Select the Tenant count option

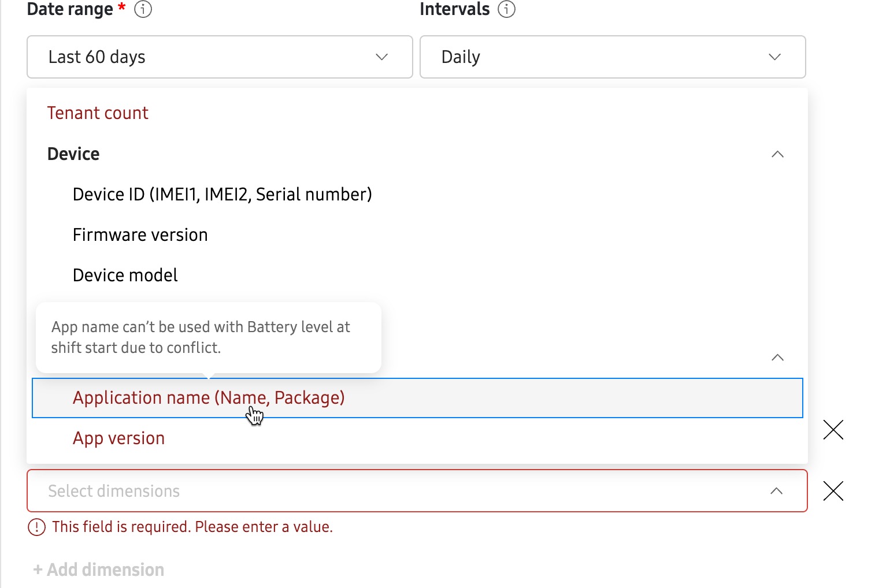point(97,113)
